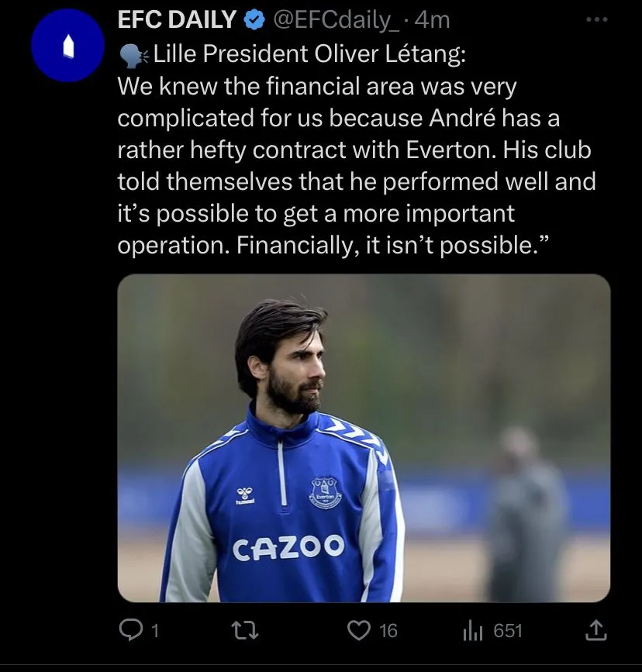Image resolution: width=642 pixels, height=672 pixels.
Task: Tap the heart icon to like
Action: tap(357, 631)
